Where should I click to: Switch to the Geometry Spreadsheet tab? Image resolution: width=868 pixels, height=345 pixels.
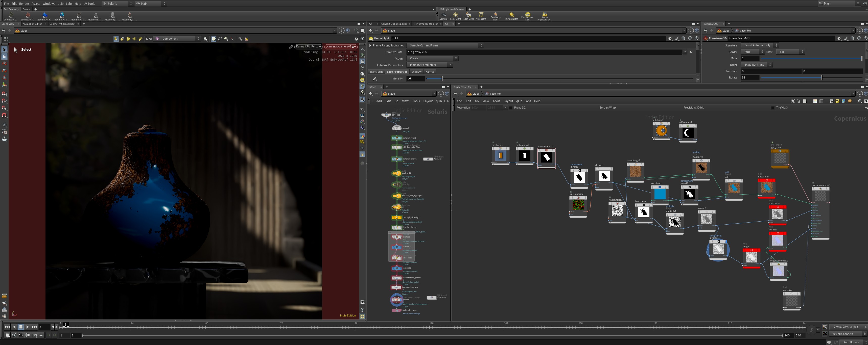pyautogui.click(x=62, y=24)
